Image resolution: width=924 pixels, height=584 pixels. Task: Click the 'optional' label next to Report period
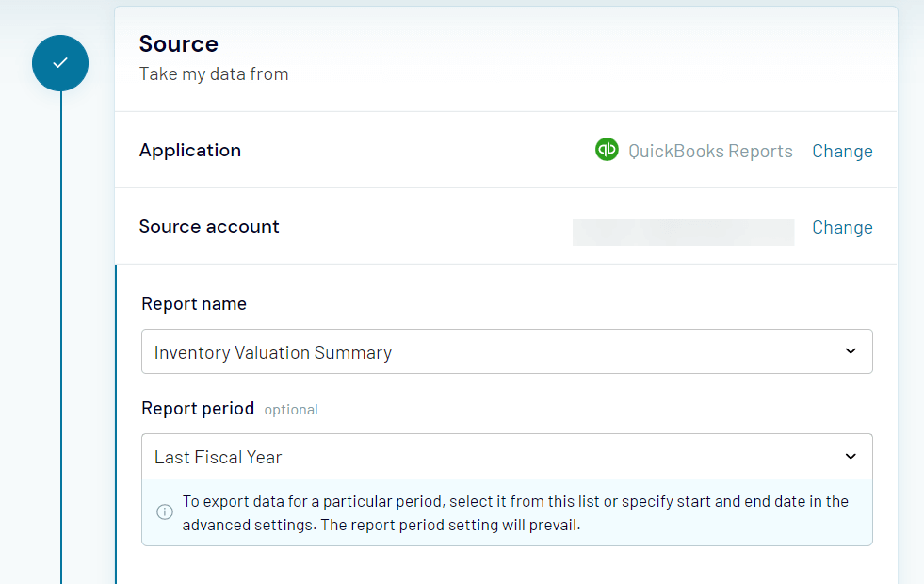coord(291,410)
